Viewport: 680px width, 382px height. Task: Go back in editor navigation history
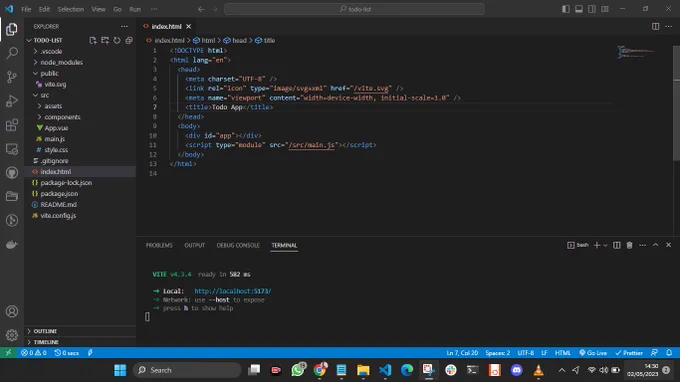point(201,9)
